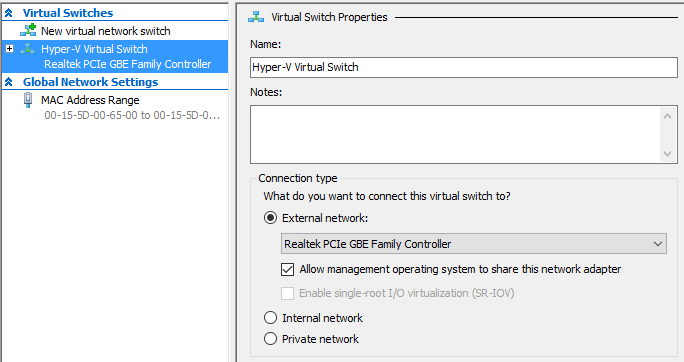The height and width of the screenshot is (362, 684).
Task: Click the Notes scrollbar up arrow
Action: [667, 116]
